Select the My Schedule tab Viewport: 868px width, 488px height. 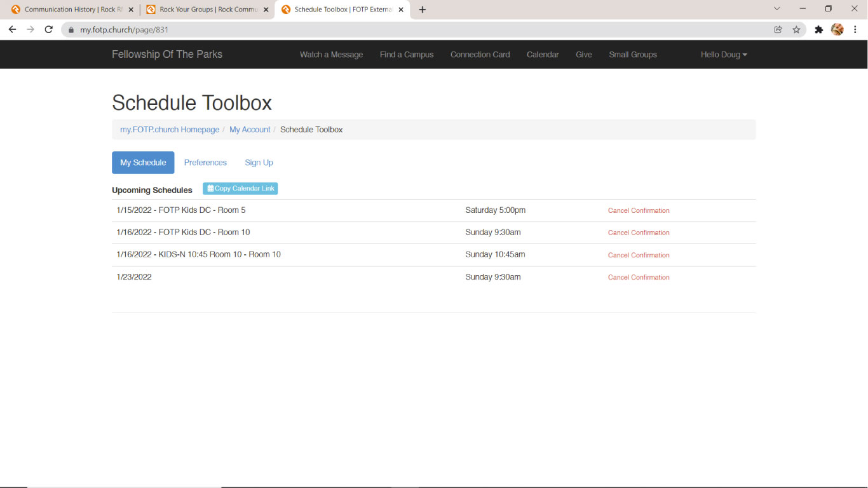click(143, 163)
